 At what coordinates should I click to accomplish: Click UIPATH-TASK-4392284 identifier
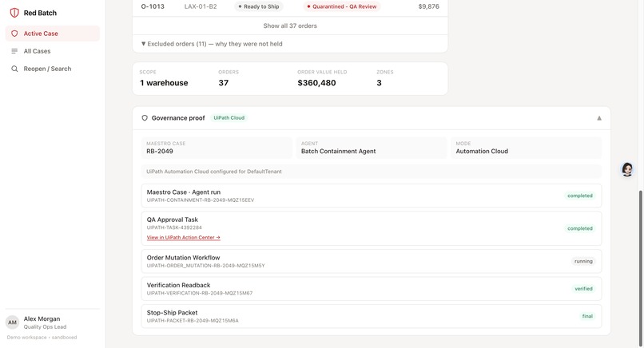tap(174, 227)
